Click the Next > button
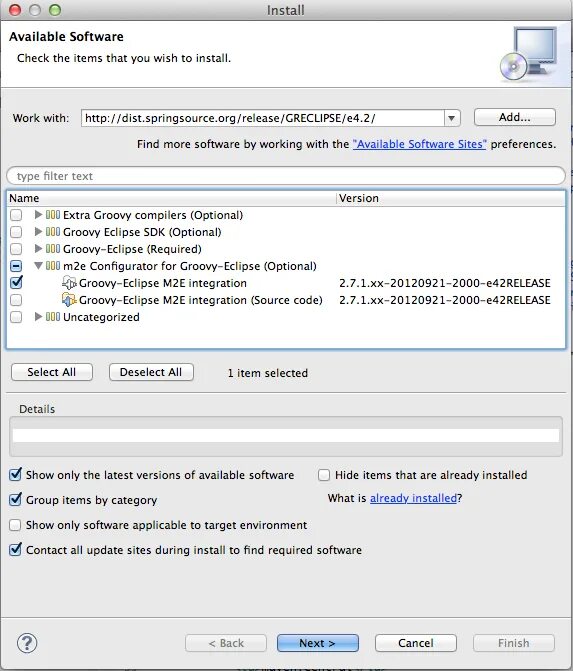This screenshot has height=671, width=573. tap(318, 643)
